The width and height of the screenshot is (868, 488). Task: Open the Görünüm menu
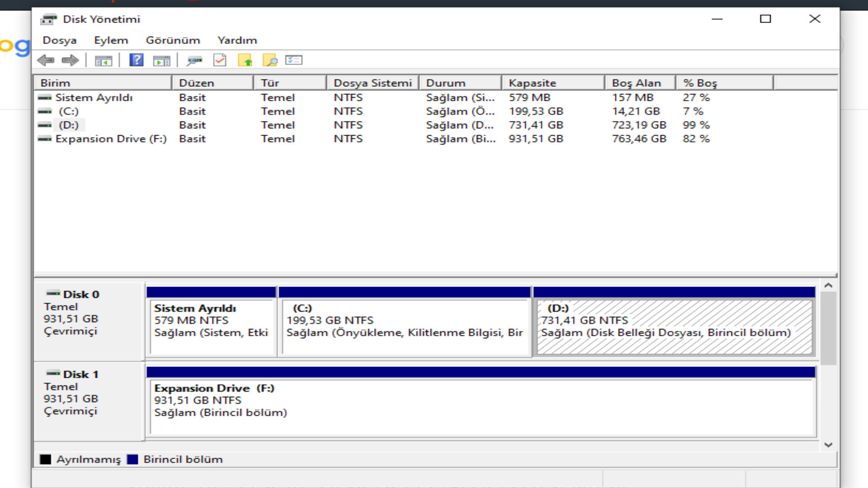click(173, 40)
